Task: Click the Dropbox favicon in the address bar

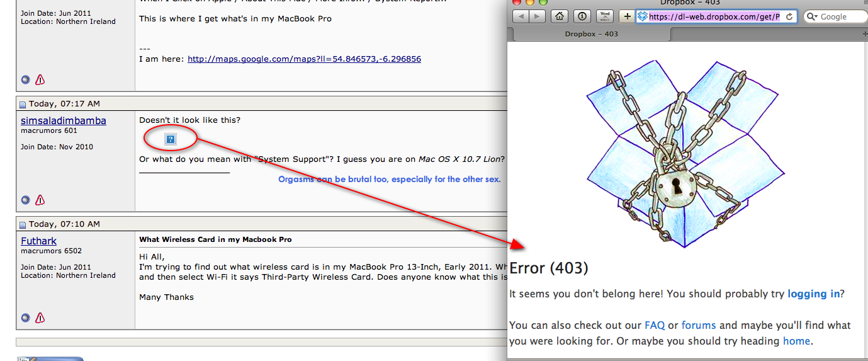Action: click(x=643, y=16)
